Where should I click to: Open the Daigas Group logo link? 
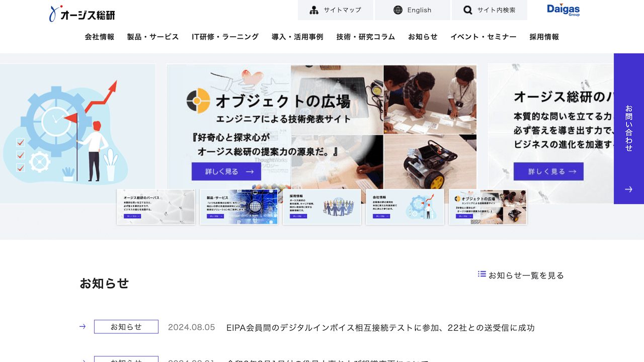click(562, 10)
